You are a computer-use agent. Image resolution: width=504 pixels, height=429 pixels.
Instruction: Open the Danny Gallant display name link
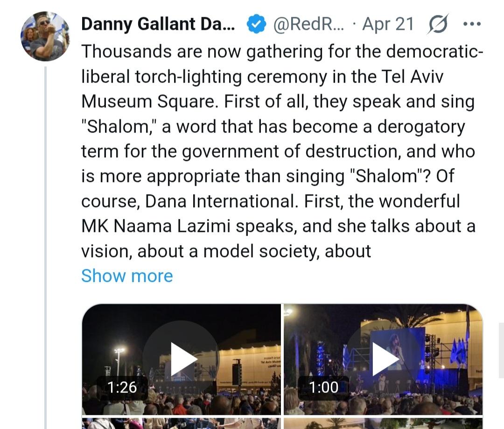point(159,24)
